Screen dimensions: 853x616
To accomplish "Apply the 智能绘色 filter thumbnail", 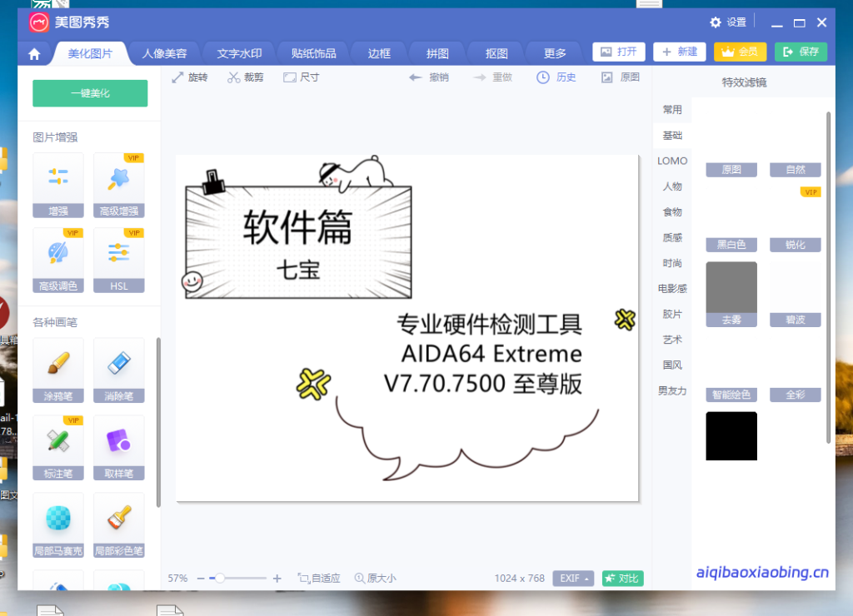I will tap(731, 369).
